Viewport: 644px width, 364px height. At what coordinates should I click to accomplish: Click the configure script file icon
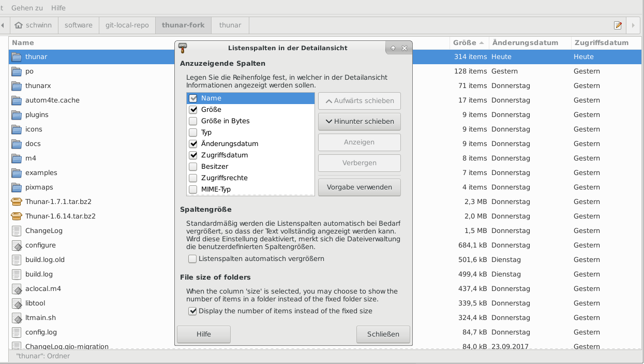[x=17, y=245]
